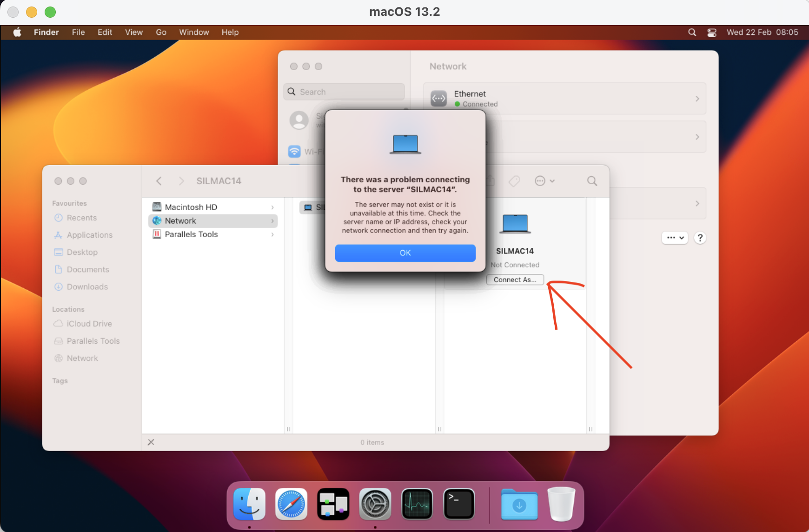This screenshot has width=809, height=532.
Task: Select Parallels Tools in the Finder sidebar
Action: tap(93, 341)
